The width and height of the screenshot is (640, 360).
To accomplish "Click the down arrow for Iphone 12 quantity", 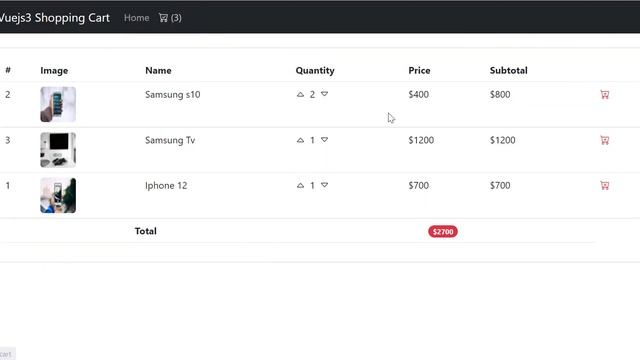I will [324, 185].
